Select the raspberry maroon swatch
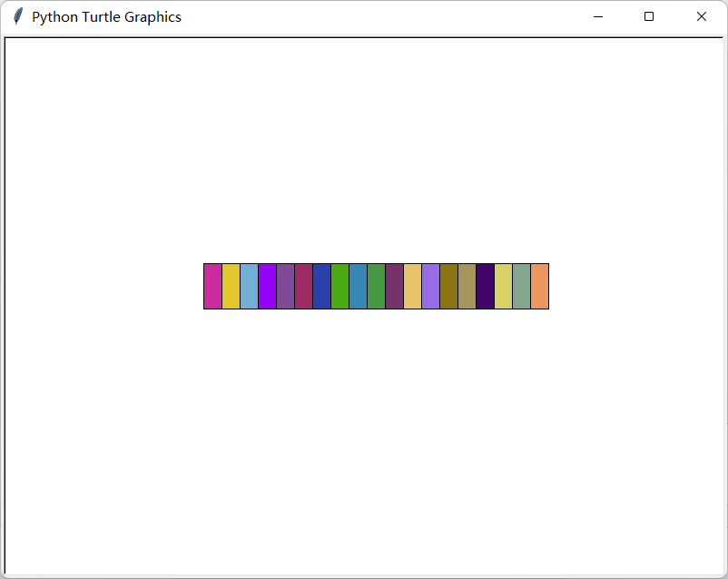The image size is (728, 579). click(x=303, y=286)
